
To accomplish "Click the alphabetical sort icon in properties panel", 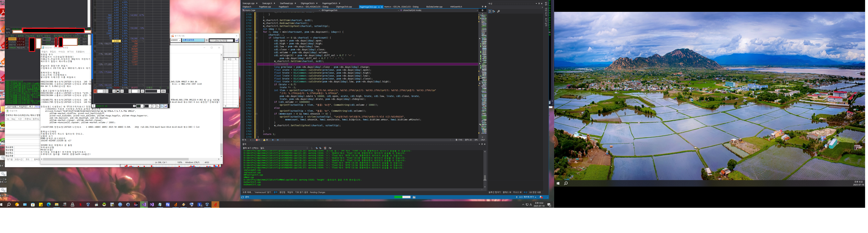I will click(x=494, y=11).
